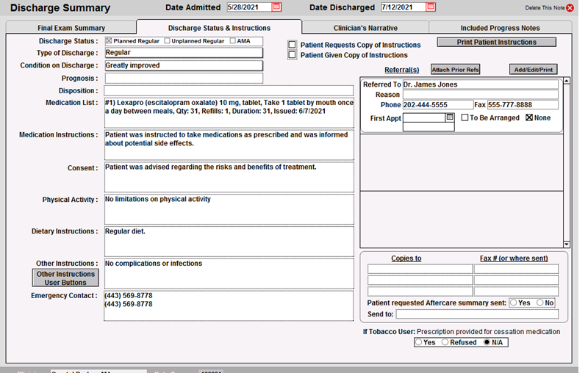
Task: Enable Patient Given Copy of Instructions
Action: [292, 55]
